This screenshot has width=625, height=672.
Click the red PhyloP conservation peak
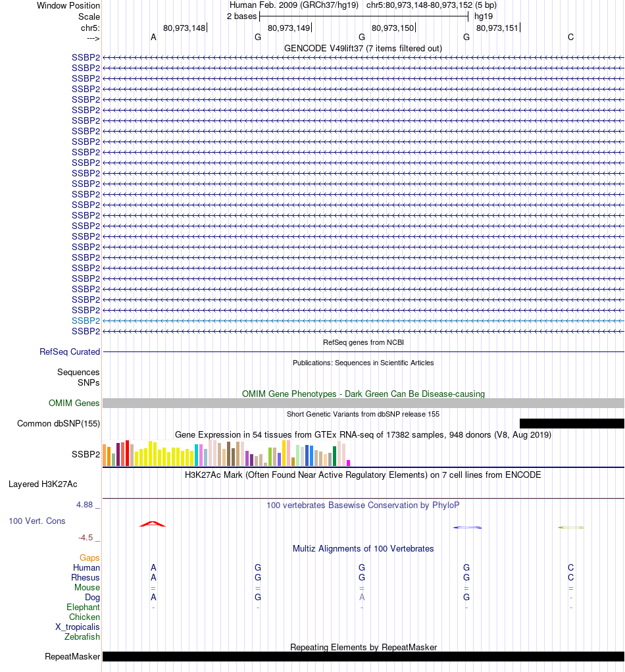click(153, 524)
